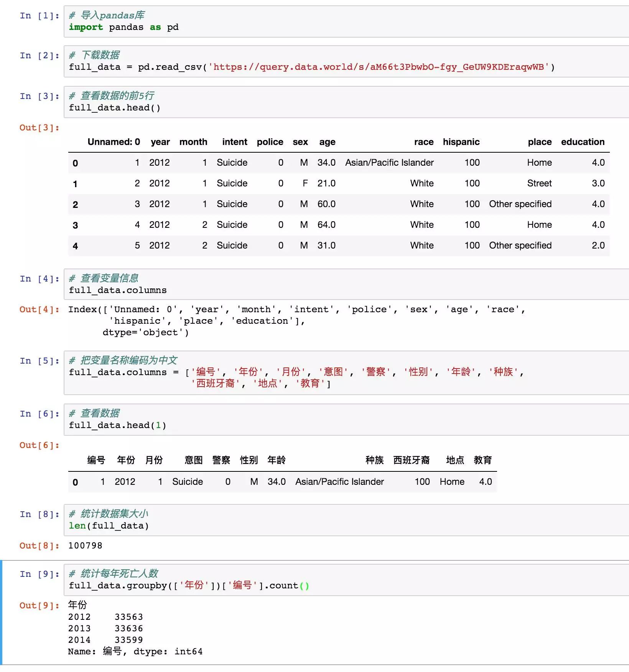Select the 'Out[4]:' output prompt
The height and width of the screenshot is (672, 629).
[x=40, y=310]
